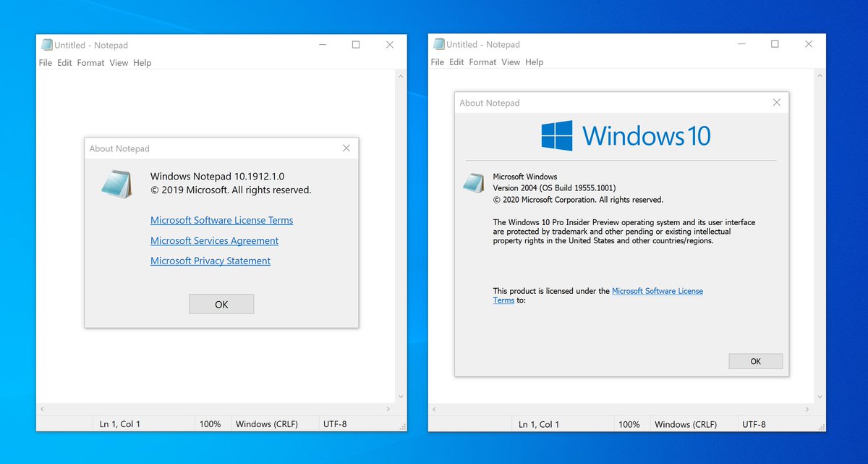868x464 pixels.
Task: Close the right Notepad window
Action: (809, 44)
